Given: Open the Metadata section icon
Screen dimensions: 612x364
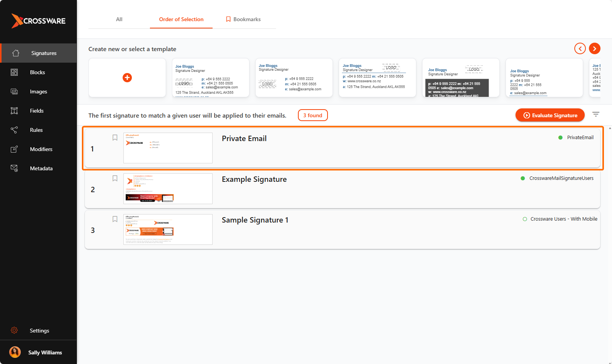Looking at the screenshot, I should click(14, 168).
